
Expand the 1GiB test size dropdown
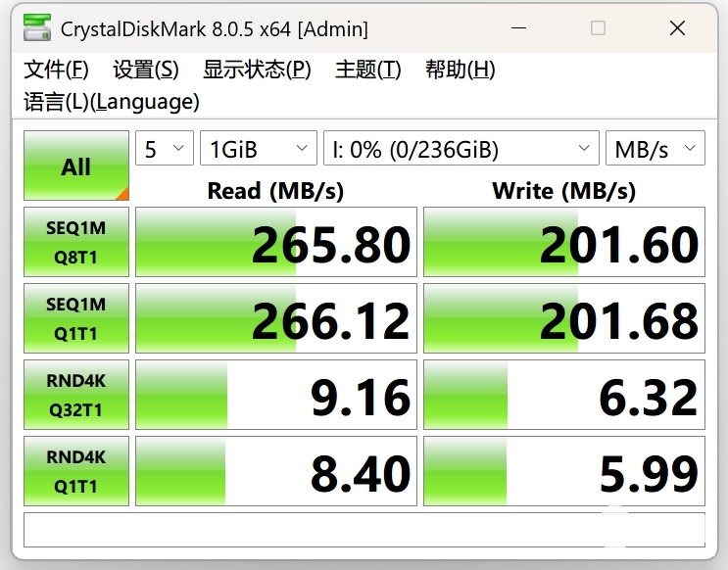tap(259, 148)
